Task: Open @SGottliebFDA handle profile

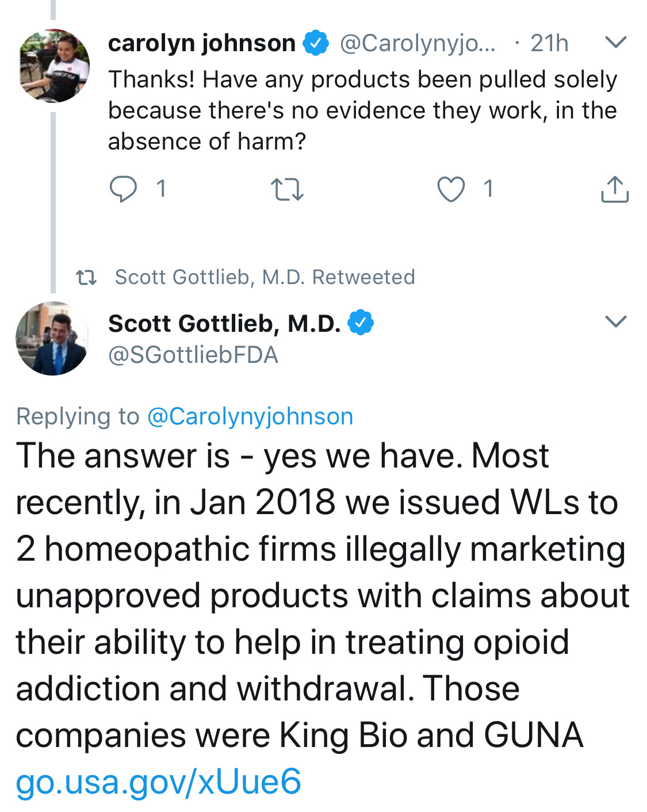Action: (x=193, y=355)
